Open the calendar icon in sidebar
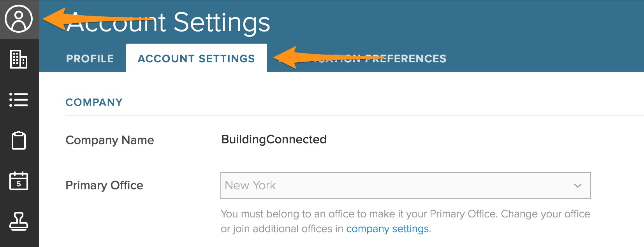This screenshot has width=644, height=247. (19, 181)
